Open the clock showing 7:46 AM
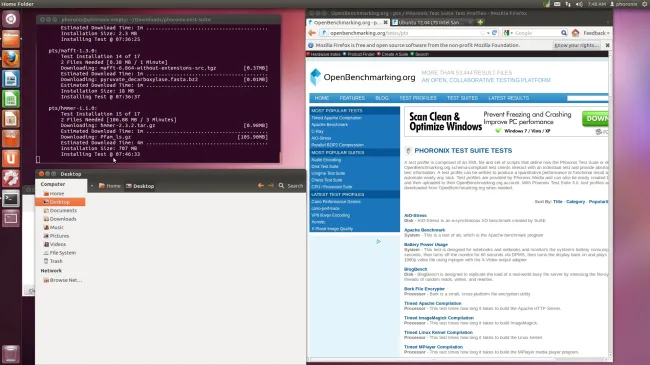This screenshot has height=365, width=650. pos(597,4)
